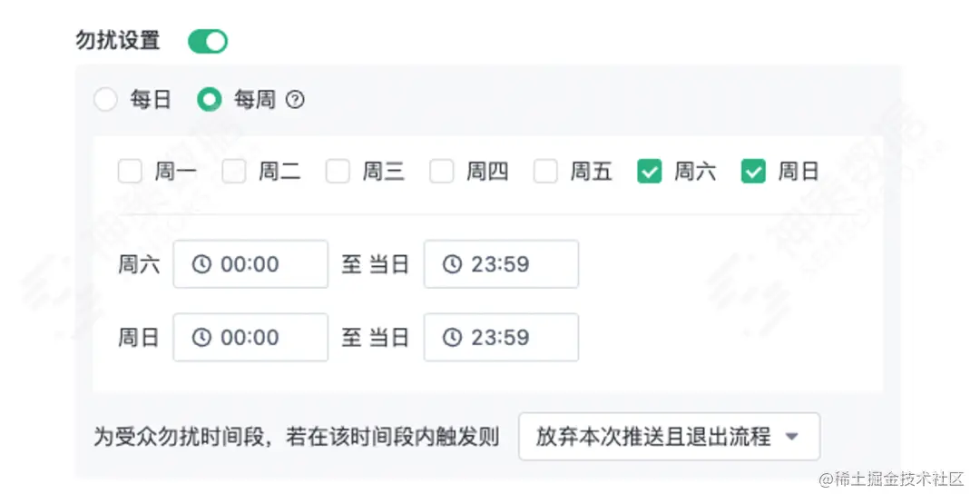Select the 每日 radio button
Screen dimensions: 980x504
click(x=105, y=99)
